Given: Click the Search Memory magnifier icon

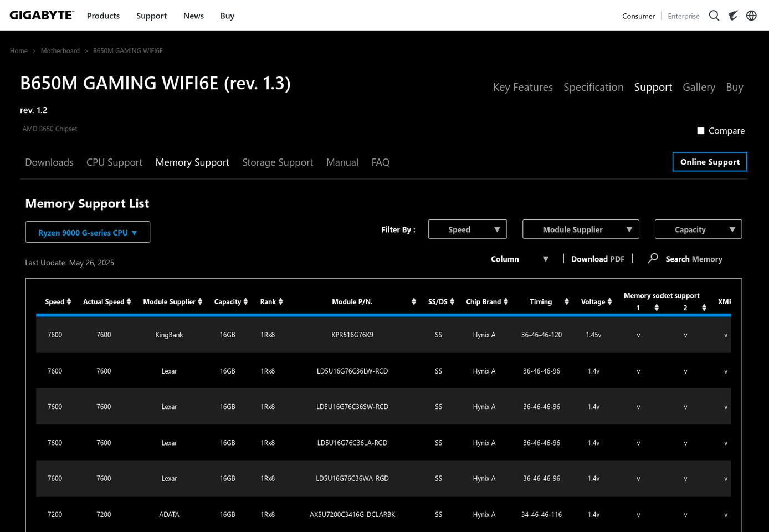Looking at the screenshot, I should click(653, 258).
